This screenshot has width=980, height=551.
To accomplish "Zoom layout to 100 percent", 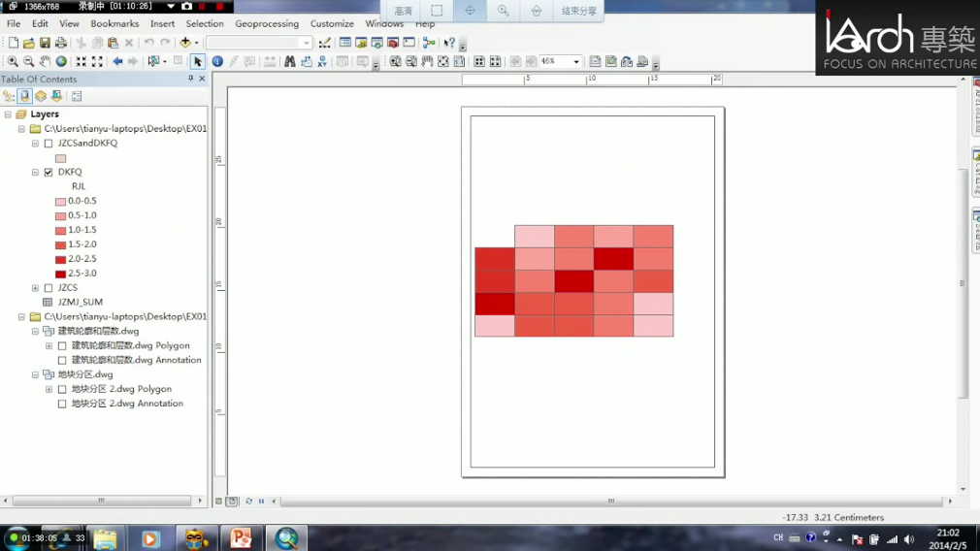I will pyautogui.click(x=459, y=61).
